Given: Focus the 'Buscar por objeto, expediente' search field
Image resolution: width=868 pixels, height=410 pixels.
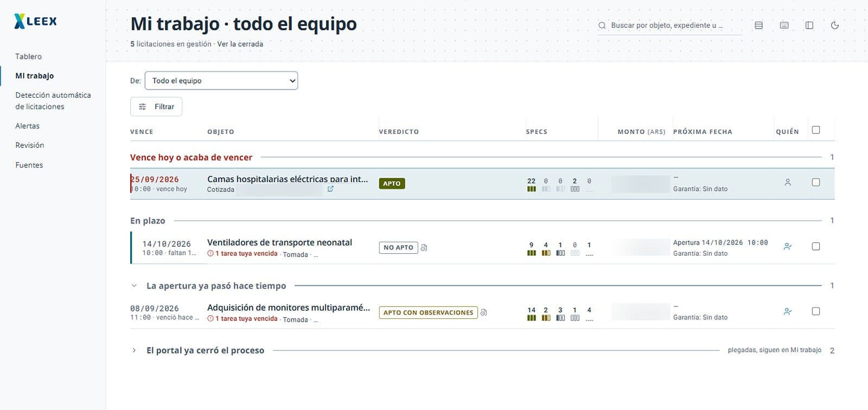Looking at the screenshot, I should pos(670,25).
